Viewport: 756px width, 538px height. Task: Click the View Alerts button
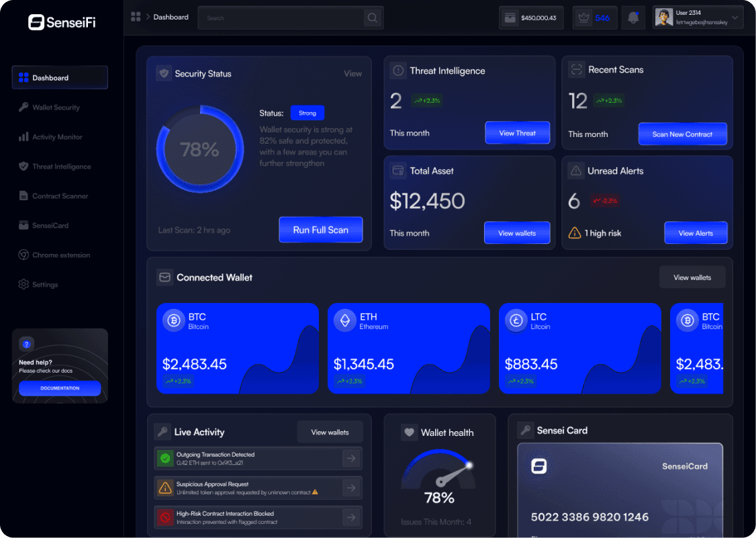(x=696, y=233)
